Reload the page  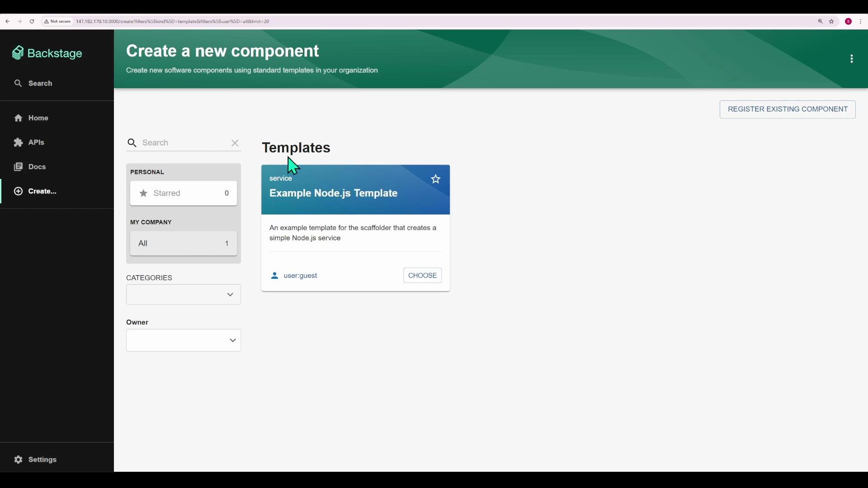(32, 21)
